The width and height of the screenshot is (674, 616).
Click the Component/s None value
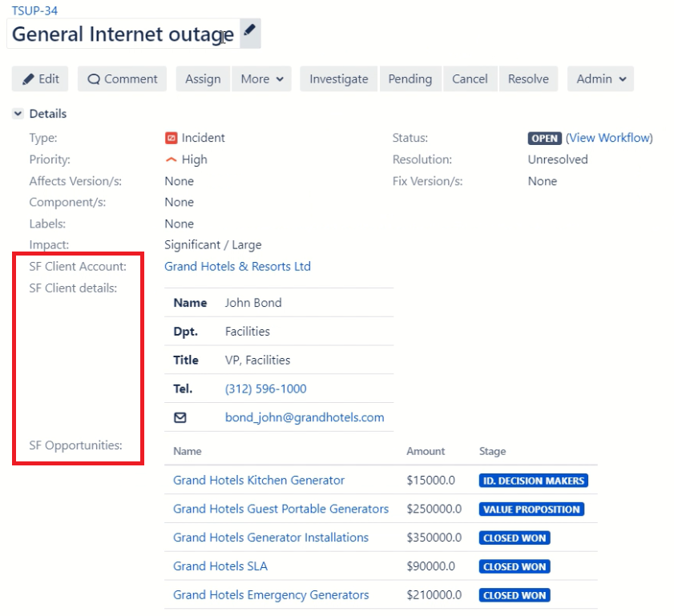click(x=180, y=203)
